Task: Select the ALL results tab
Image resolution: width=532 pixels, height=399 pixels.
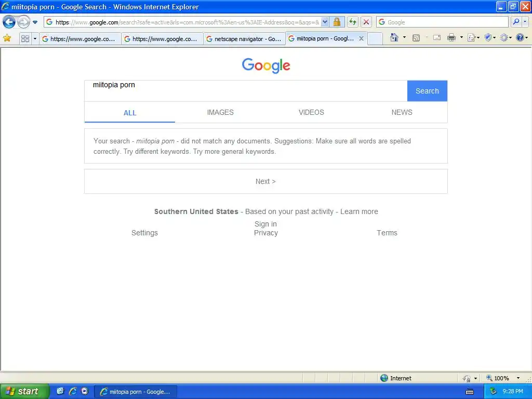Action: [130, 113]
